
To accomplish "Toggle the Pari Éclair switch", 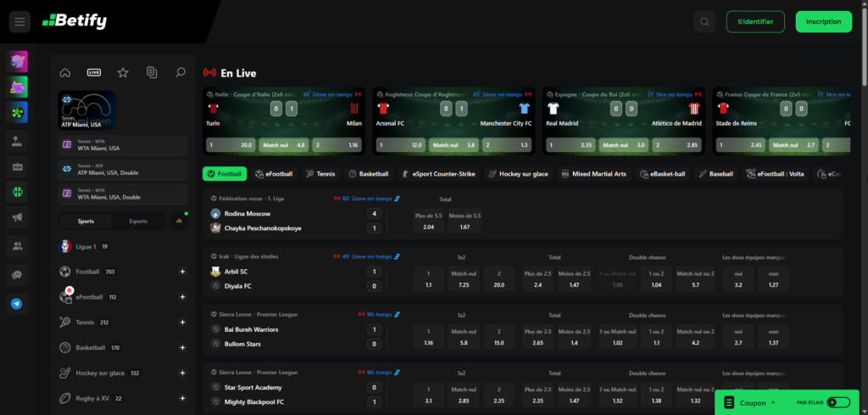I will (837, 402).
